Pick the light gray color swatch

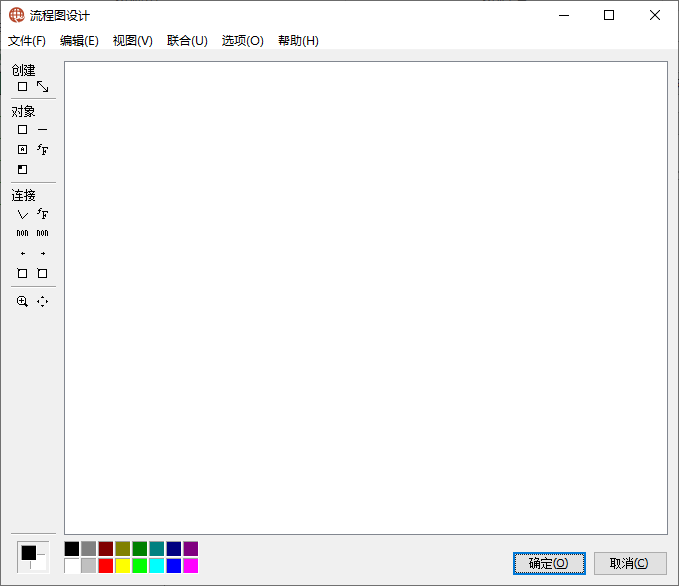click(x=89, y=566)
